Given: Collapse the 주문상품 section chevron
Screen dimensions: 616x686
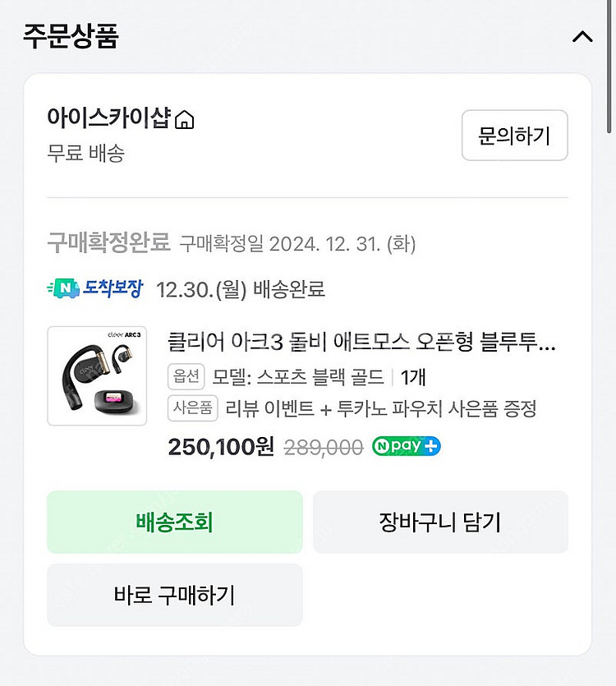Looking at the screenshot, I should 582,37.
